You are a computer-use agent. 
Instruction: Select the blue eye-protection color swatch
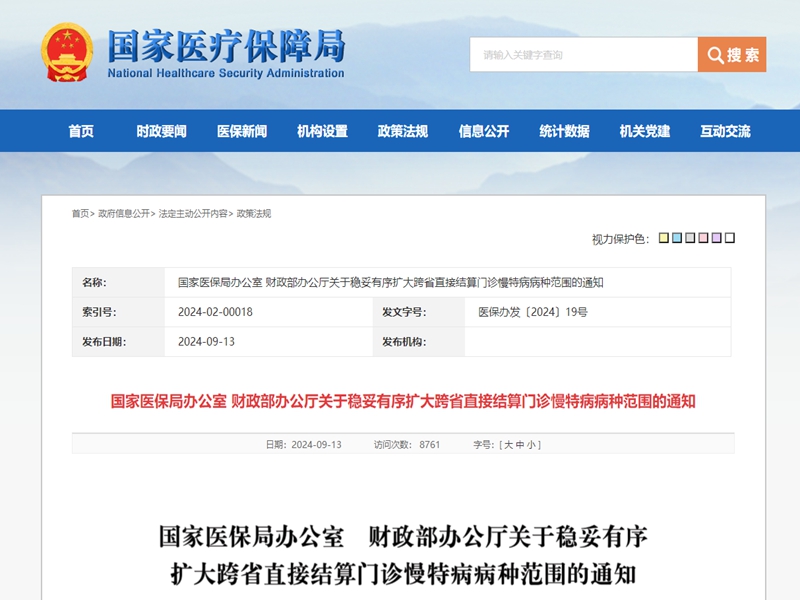click(675, 237)
